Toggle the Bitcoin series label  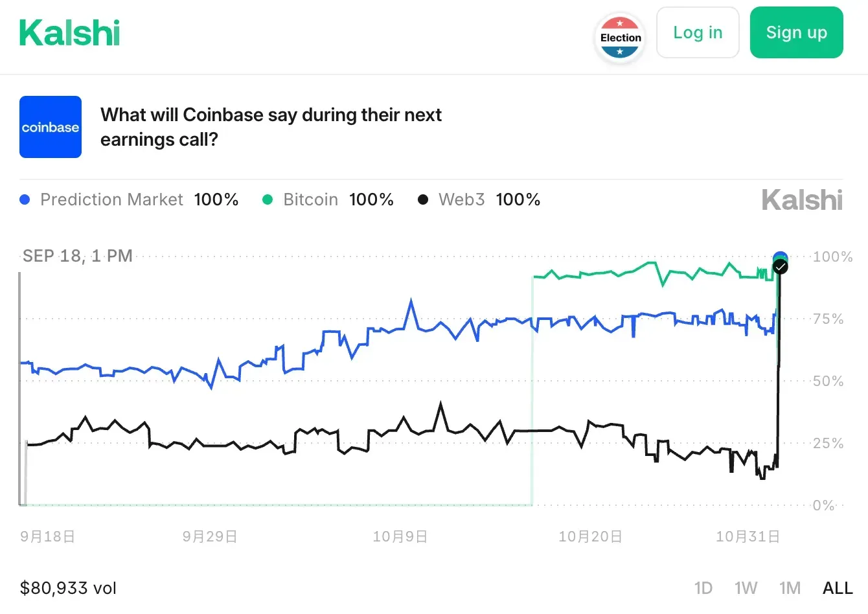(311, 199)
